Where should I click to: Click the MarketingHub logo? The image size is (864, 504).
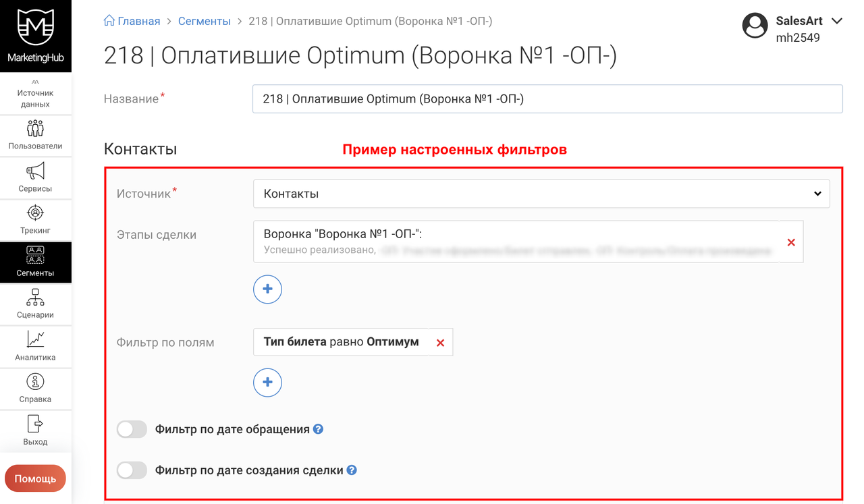[x=35, y=36]
